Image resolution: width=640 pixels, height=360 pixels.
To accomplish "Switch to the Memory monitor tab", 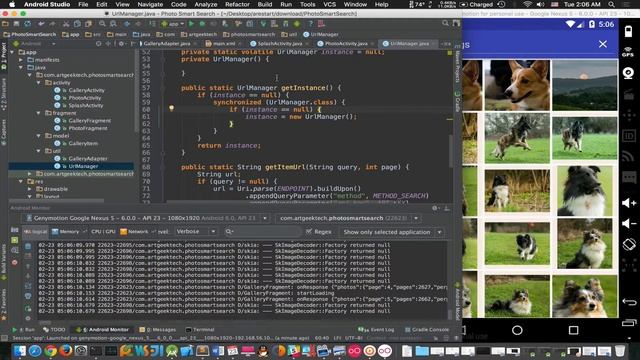I will click(65, 231).
